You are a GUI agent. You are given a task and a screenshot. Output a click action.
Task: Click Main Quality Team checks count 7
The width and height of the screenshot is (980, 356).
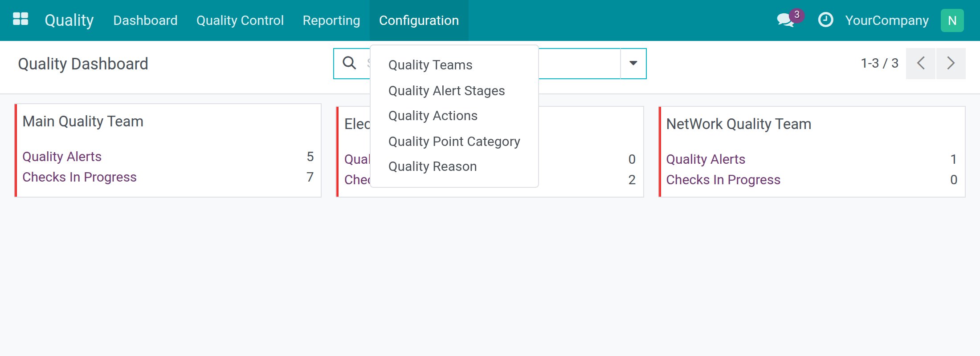coord(310,177)
